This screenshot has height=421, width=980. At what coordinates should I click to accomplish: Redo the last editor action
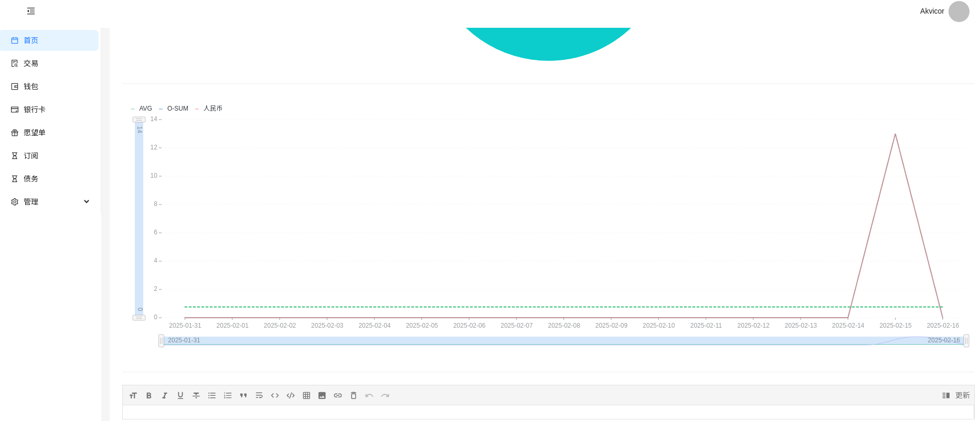pyautogui.click(x=385, y=395)
